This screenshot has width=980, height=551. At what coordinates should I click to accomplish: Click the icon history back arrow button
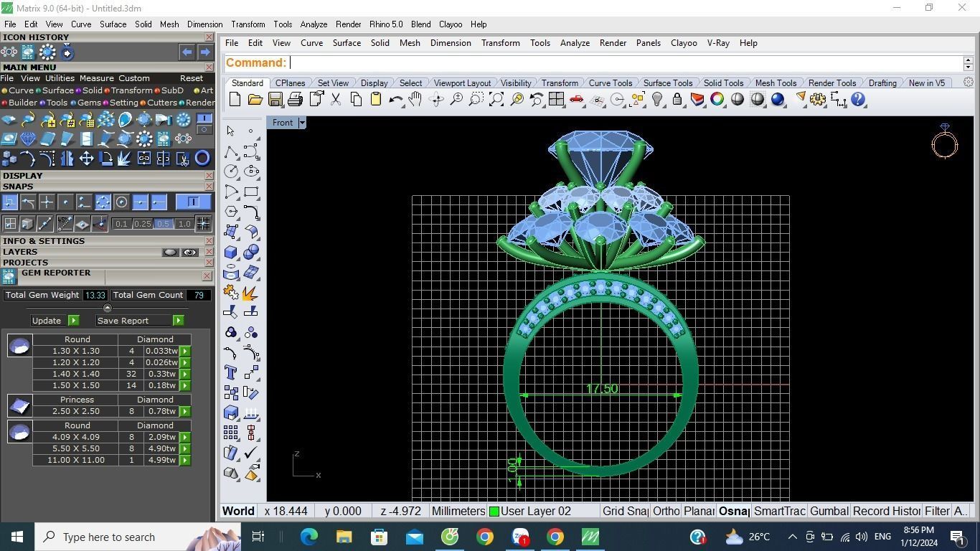pyautogui.click(x=187, y=52)
